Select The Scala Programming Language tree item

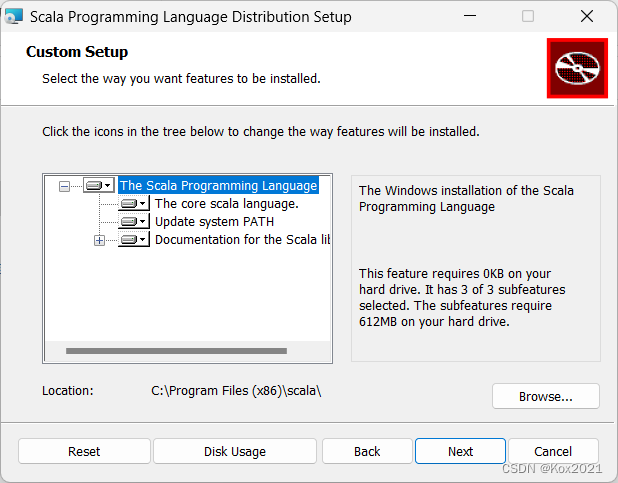click(218, 185)
